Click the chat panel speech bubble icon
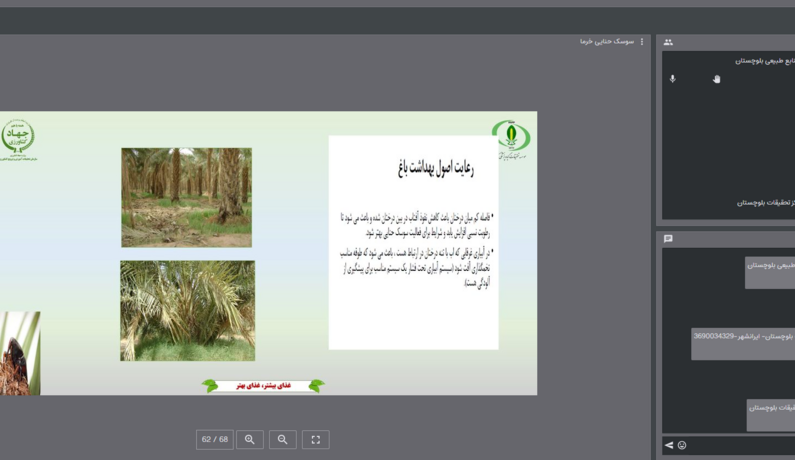 (668, 238)
